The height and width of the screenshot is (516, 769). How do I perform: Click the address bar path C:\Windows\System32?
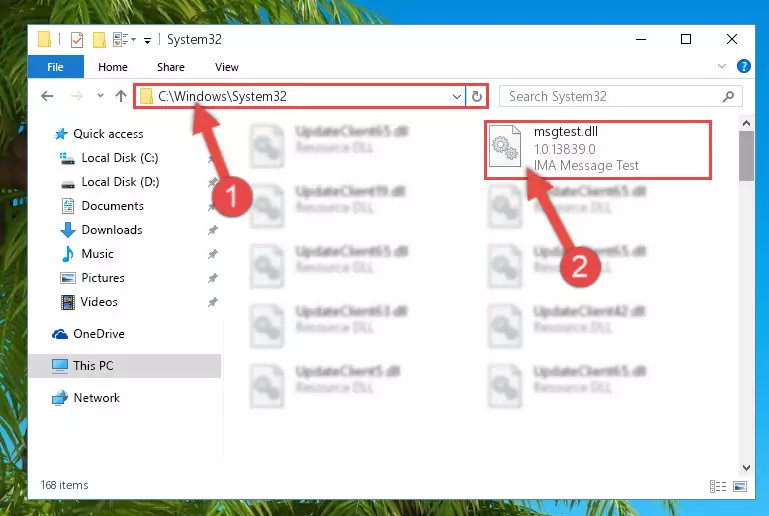click(222, 96)
